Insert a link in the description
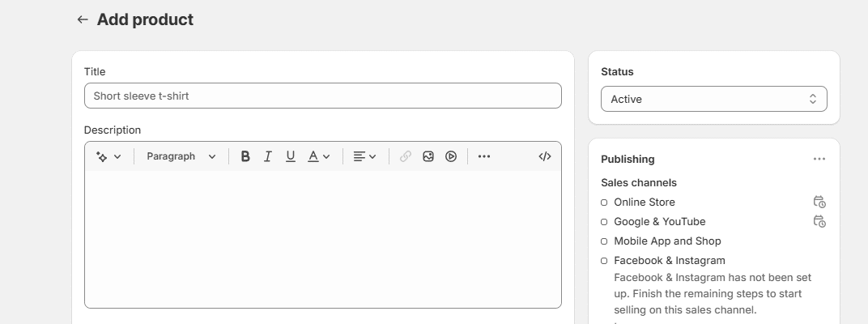 (x=406, y=156)
